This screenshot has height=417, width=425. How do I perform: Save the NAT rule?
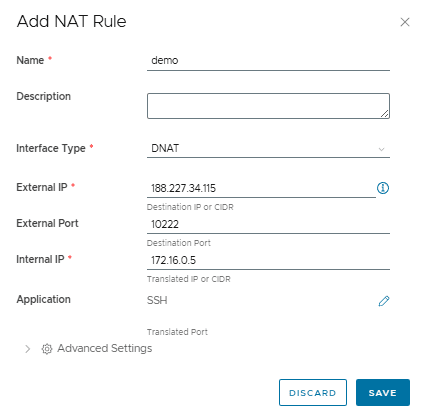[383, 392]
